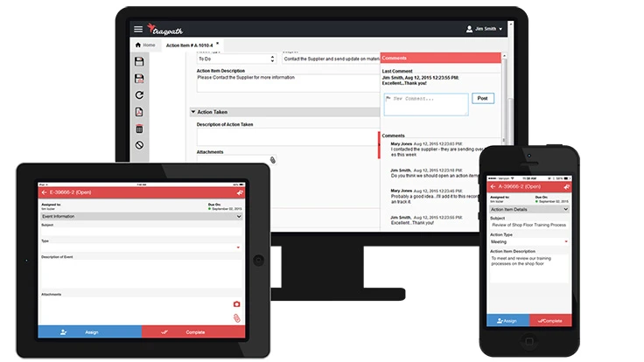Tap the back arrow on phone header
Screen dimensions: 644x362
coord(492,186)
